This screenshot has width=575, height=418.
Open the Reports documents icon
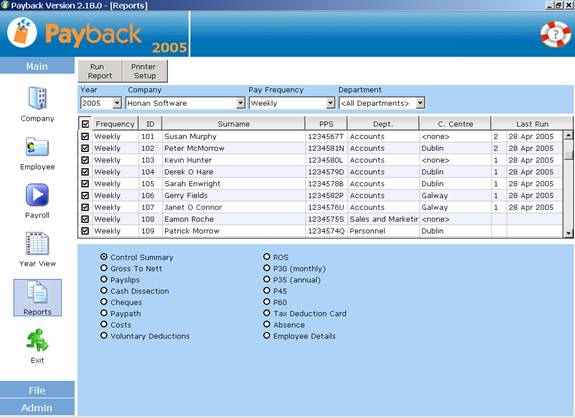pos(37,292)
